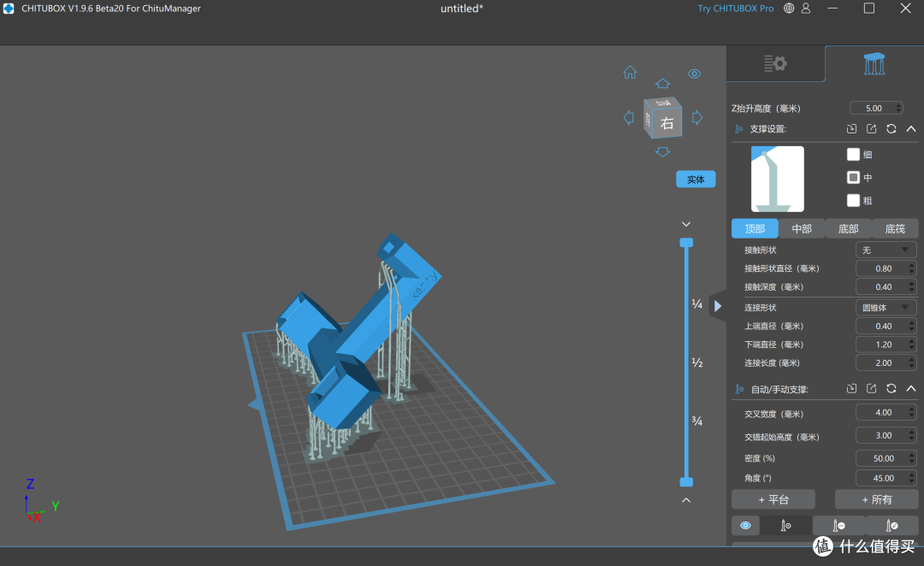Check the 粗 support size box
Screen dimensions: 924x566
[x=853, y=200]
